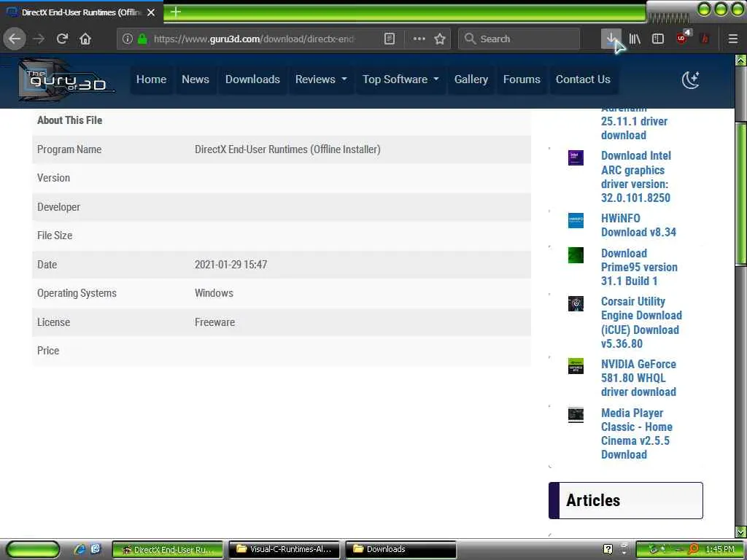Click DirectX End-User Runtimes (Offline Installer) program name value
Screen dimensions: 747x560
point(287,149)
